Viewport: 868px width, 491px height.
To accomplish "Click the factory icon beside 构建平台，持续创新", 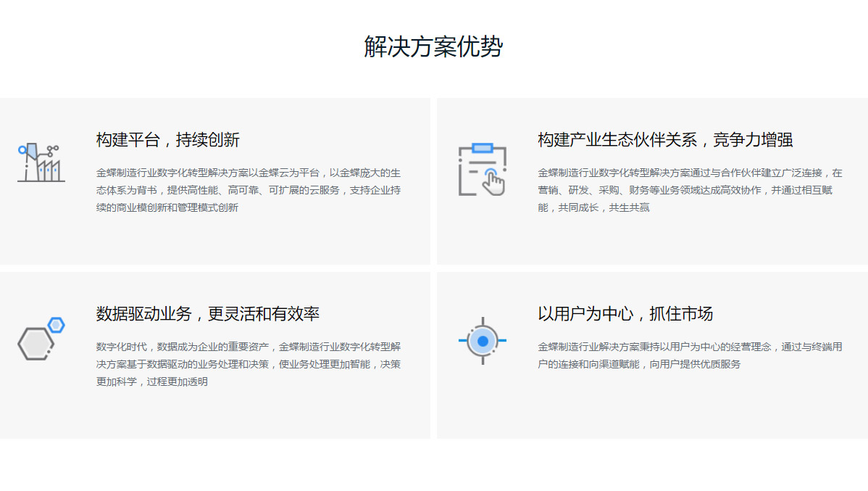I will pyautogui.click(x=41, y=162).
